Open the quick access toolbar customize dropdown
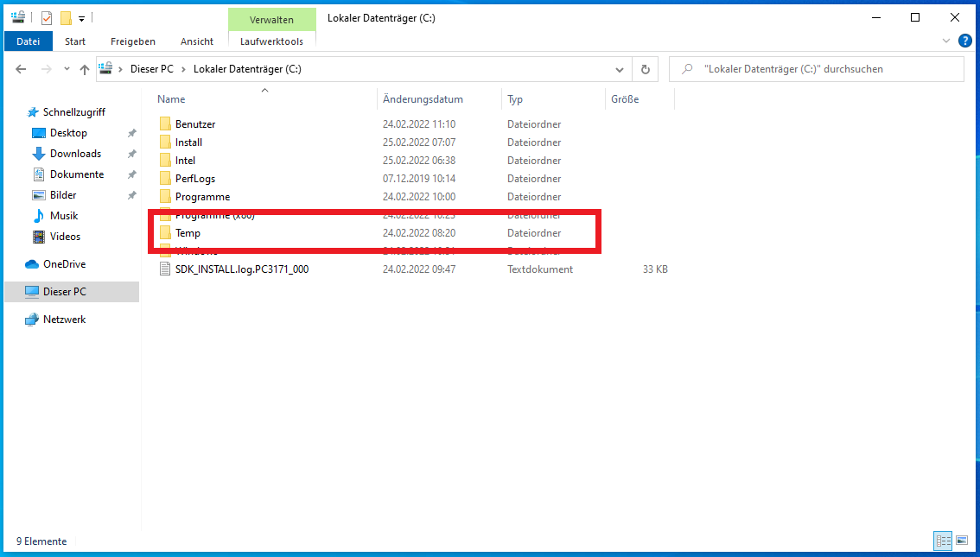The width and height of the screenshot is (980, 557). 81,18
